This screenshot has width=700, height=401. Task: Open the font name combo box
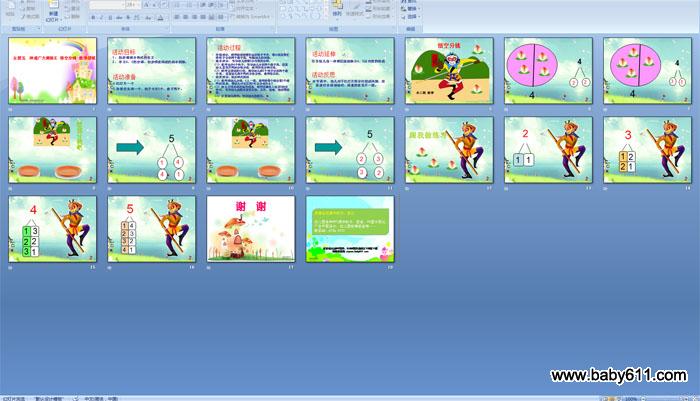click(107, 5)
